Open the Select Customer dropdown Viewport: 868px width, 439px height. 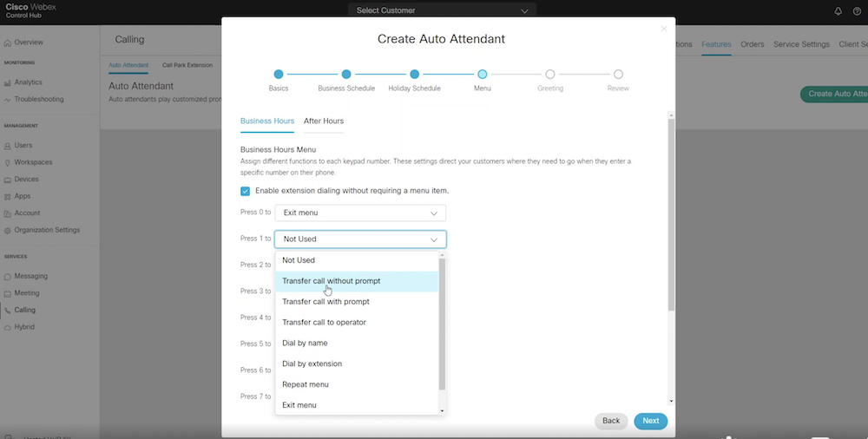tap(443, 10)
